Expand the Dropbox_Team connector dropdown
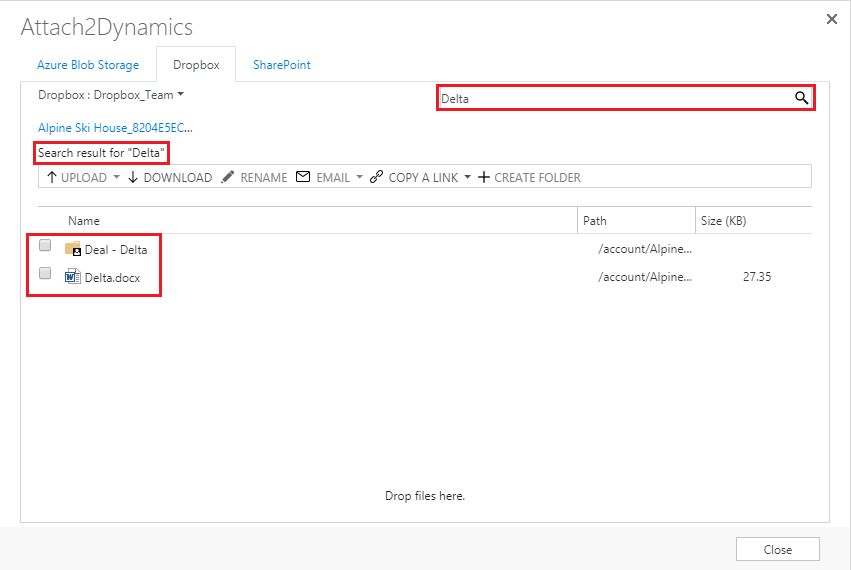 click(x=180, y=94)
